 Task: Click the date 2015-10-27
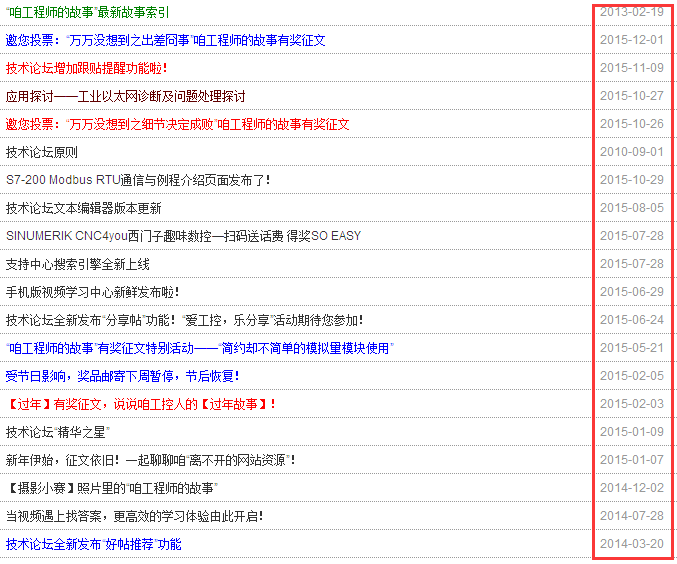point(632,96)
